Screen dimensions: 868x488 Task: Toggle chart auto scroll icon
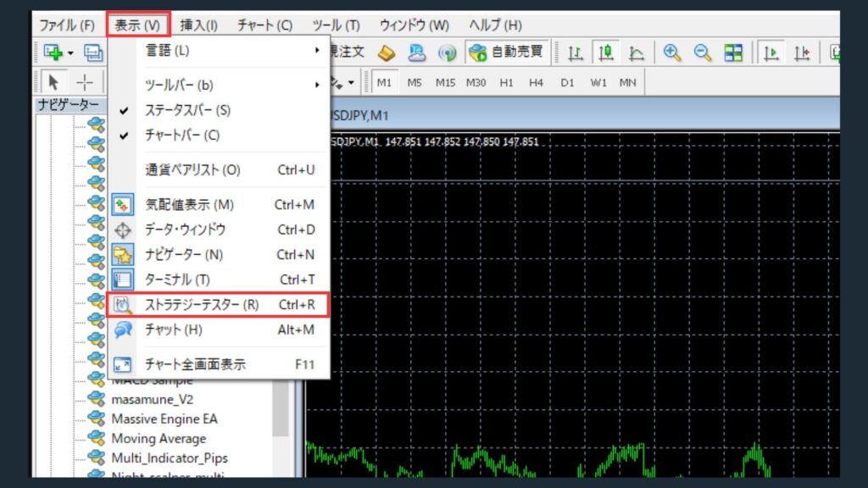[771, 53]
